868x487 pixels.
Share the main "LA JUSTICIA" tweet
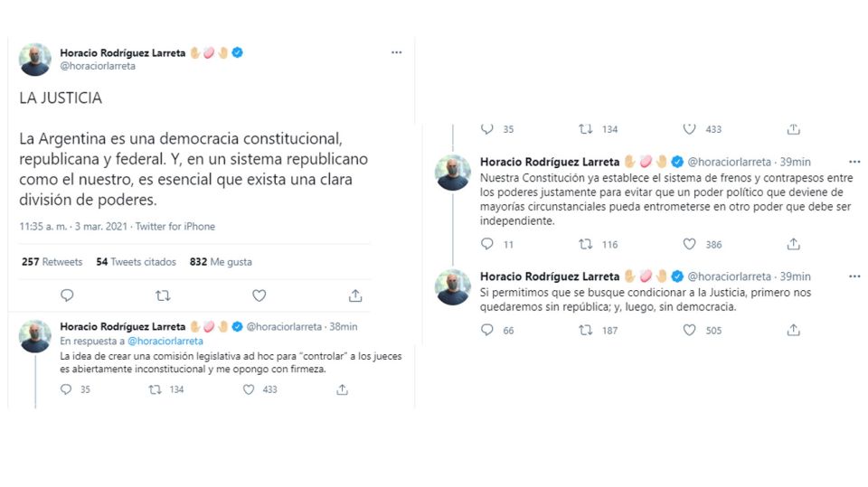[x=355, y=295]
